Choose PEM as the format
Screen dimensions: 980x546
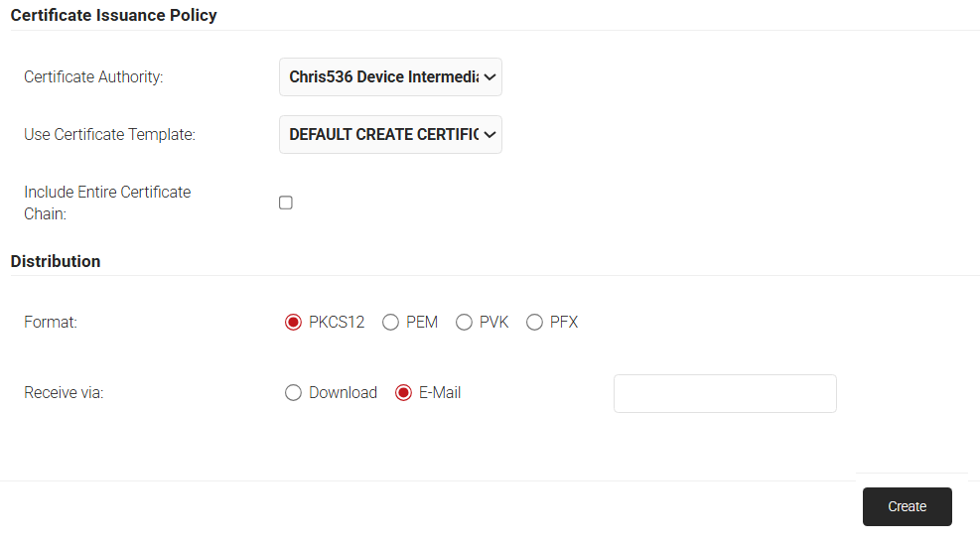pos(390,322)
